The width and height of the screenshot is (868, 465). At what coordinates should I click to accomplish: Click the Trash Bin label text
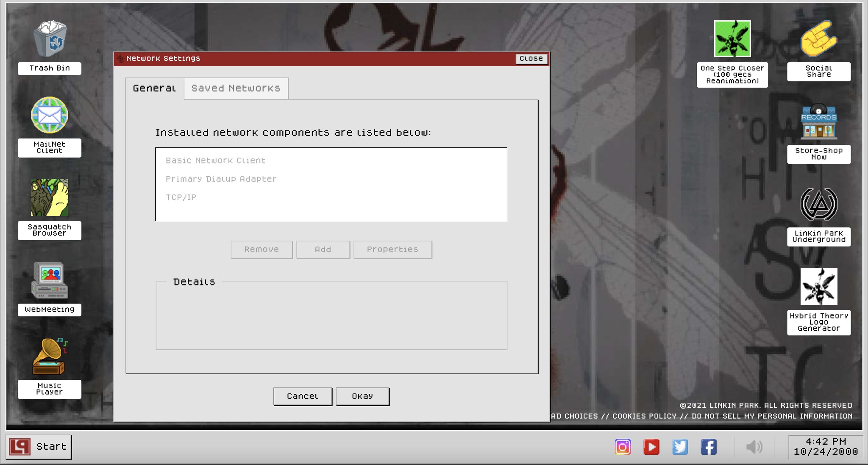[x=50, y=68]
